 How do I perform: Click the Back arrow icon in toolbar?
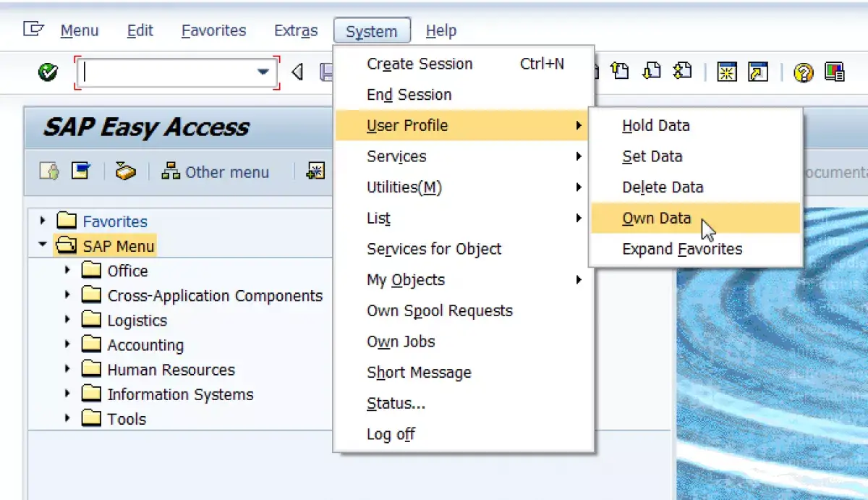pyautogui.click(x=297, y=72)
